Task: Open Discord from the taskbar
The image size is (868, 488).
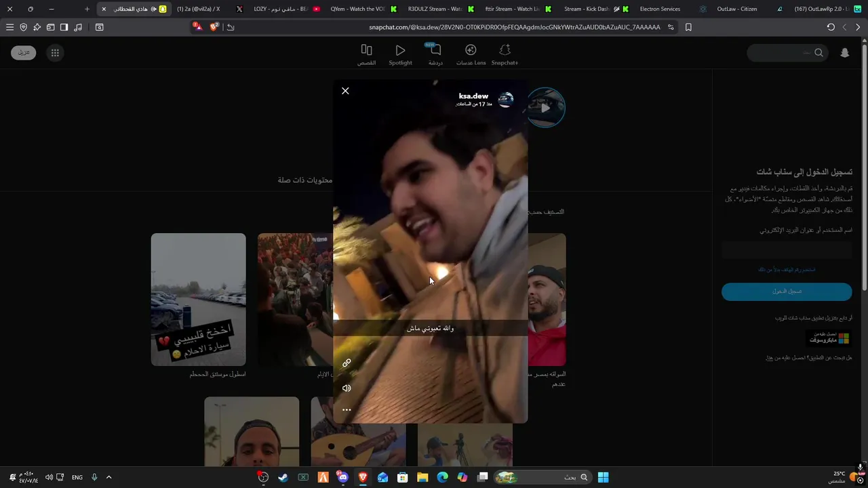Action: click(342, 477)
